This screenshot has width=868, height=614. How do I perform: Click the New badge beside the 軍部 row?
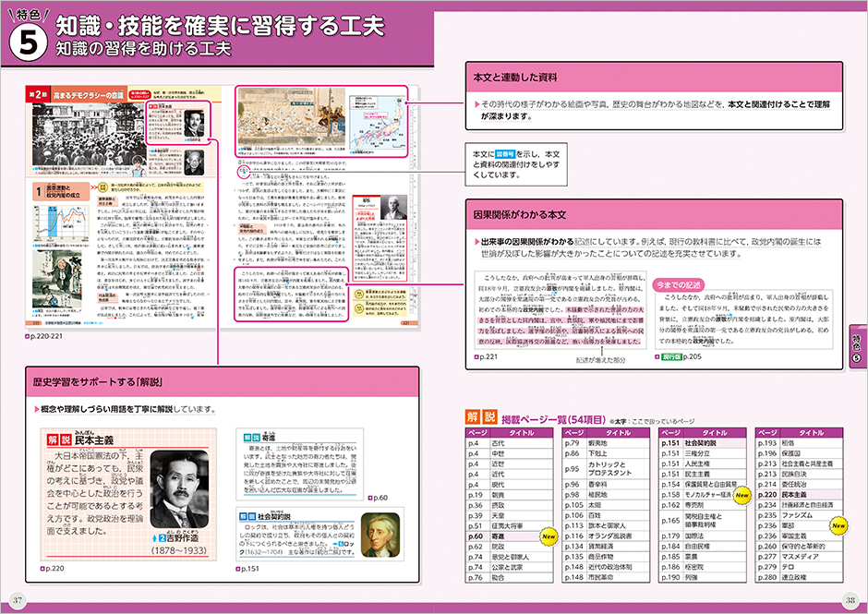(x=838, y=526)
